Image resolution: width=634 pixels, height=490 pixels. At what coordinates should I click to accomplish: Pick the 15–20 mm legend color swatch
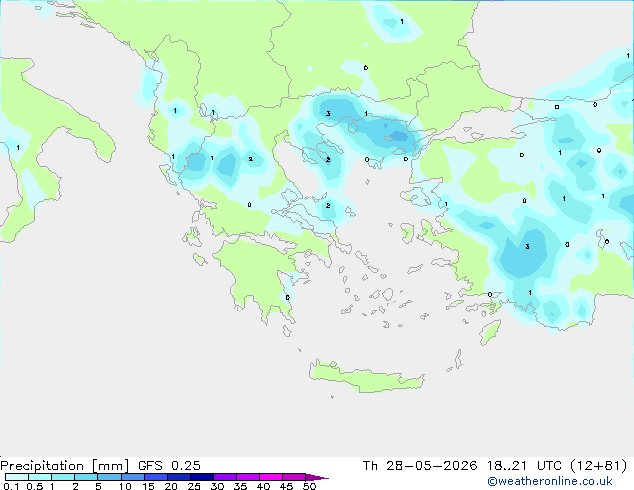pos(155,477)
